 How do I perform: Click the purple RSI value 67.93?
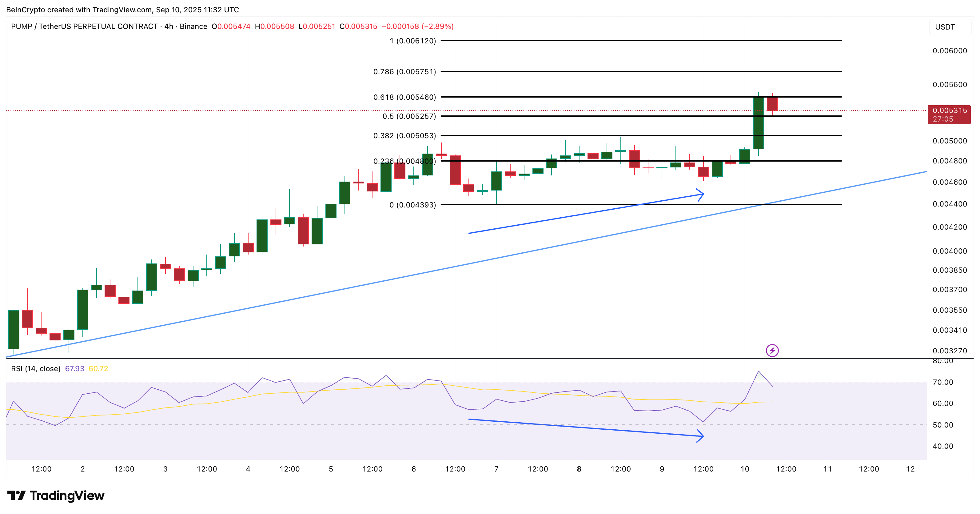pos(74,368)
